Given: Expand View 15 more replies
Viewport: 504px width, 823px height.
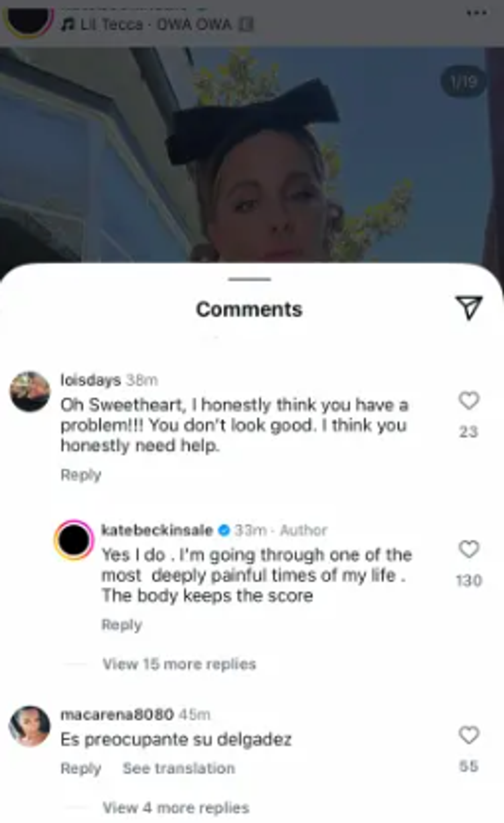Looking at the screenshot, I should pyautogui.click(x=179, y=664).
